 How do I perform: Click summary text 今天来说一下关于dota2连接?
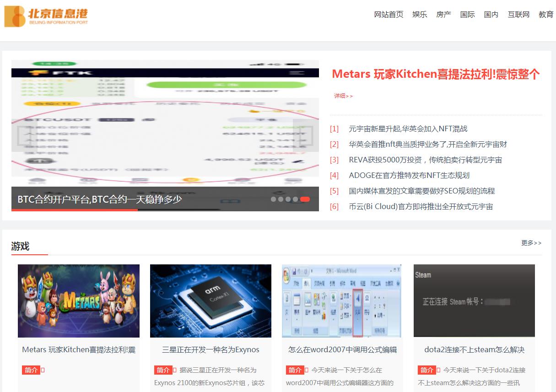pos(484,370)
